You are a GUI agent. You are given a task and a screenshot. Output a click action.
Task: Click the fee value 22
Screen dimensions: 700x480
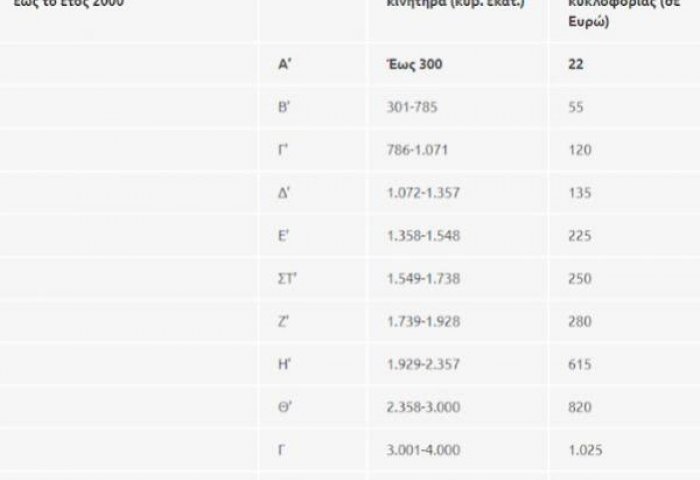pos(576,64)
